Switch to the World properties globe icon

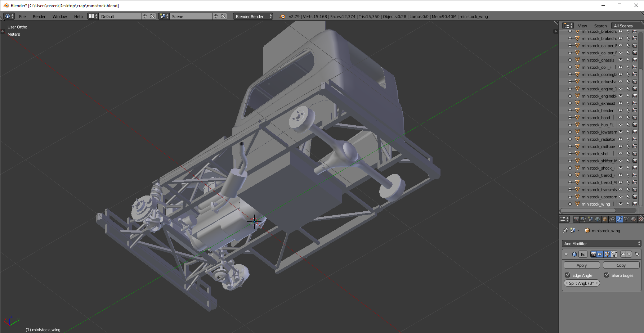click(598, 219)
